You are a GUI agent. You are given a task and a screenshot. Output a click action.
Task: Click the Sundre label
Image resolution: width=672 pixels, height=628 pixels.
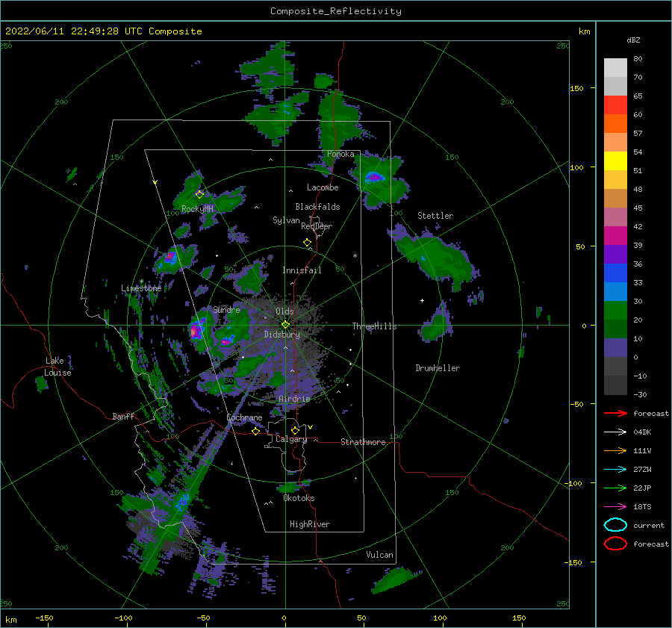226,309
